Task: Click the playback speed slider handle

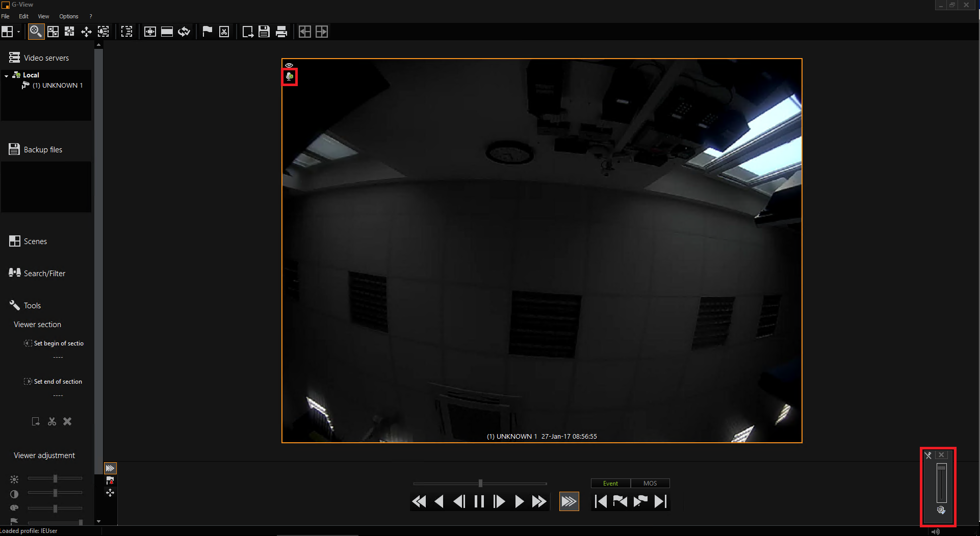Action: click(x=480, y=483)
